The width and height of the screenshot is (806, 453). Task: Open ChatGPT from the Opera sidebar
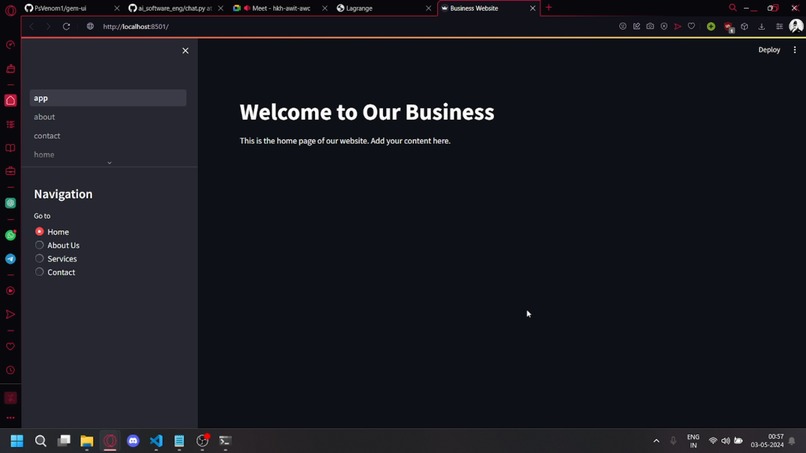pyautogui.click(x=10, y=203)
